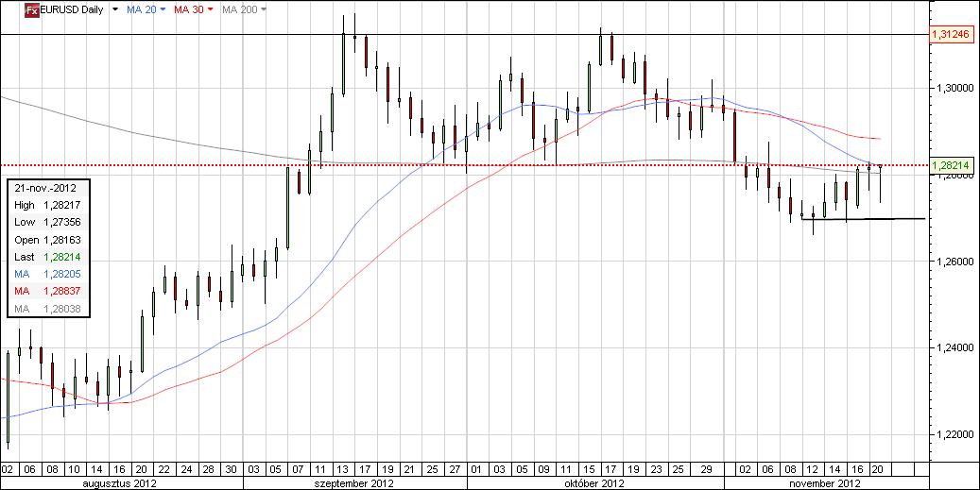This screenshot has height=490, width=980.
Task: Click the november 2012 month label
Action: tap(826, 483)
